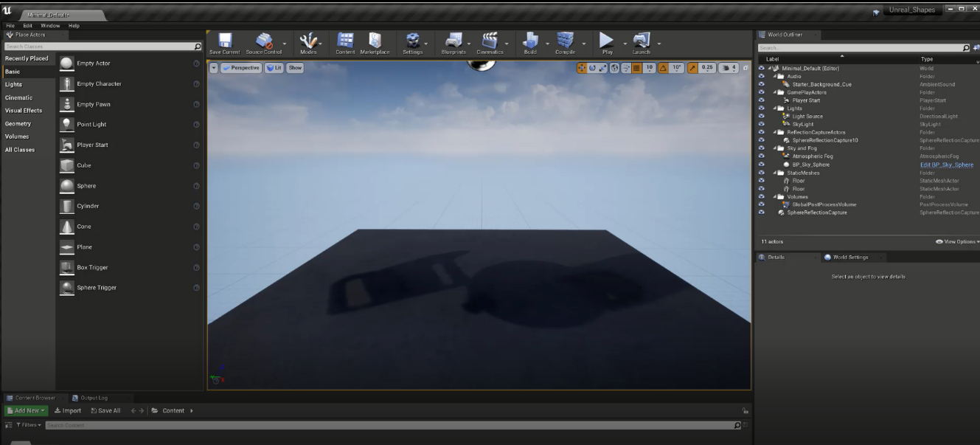Click the Edit BP_Sky_Sphere link
The image size is (980, 445).
click(x=947, y=165)
